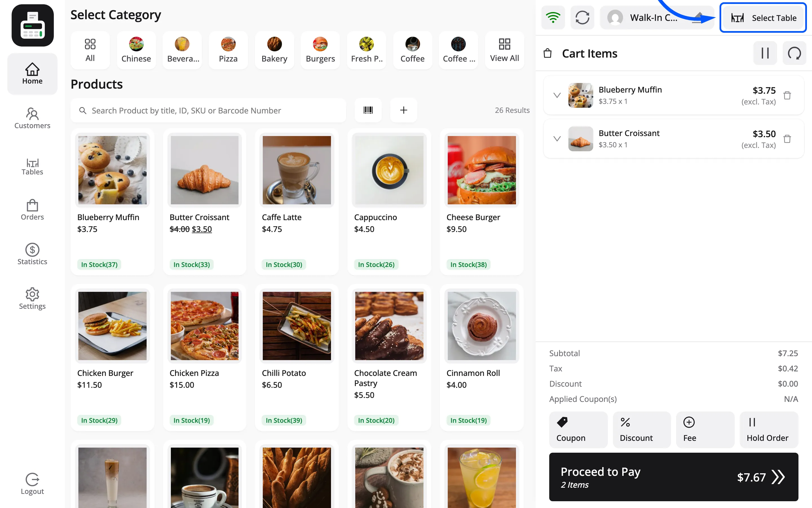Click the Blueberry Muffin cart thumbnail

coord(581,95)
